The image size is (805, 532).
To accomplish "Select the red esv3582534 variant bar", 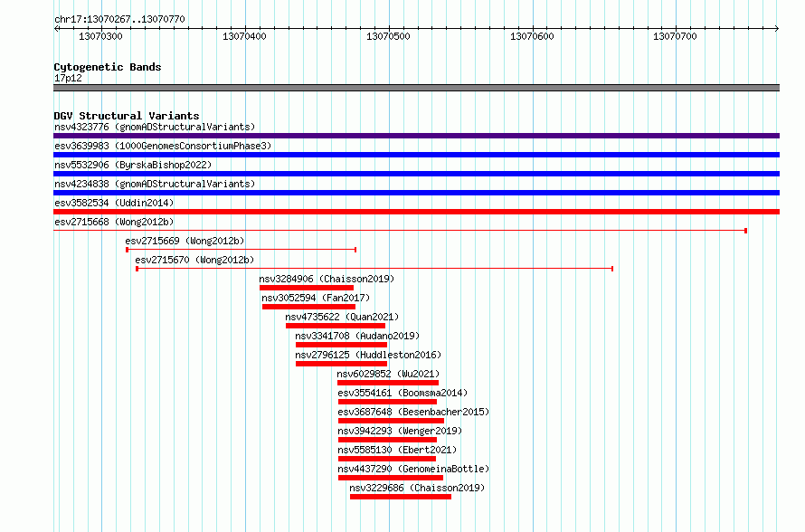I will pyautogui.click(x=416, y=212).
